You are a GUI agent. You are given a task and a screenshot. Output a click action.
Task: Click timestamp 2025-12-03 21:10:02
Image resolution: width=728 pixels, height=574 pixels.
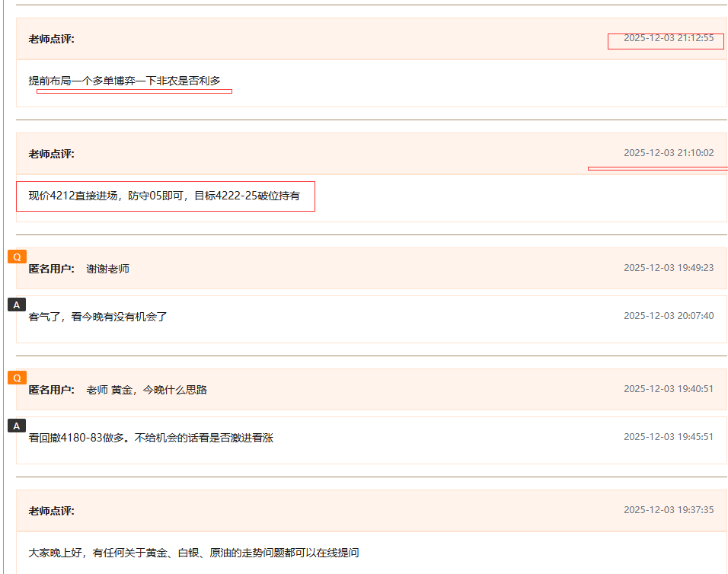[669, 153]
